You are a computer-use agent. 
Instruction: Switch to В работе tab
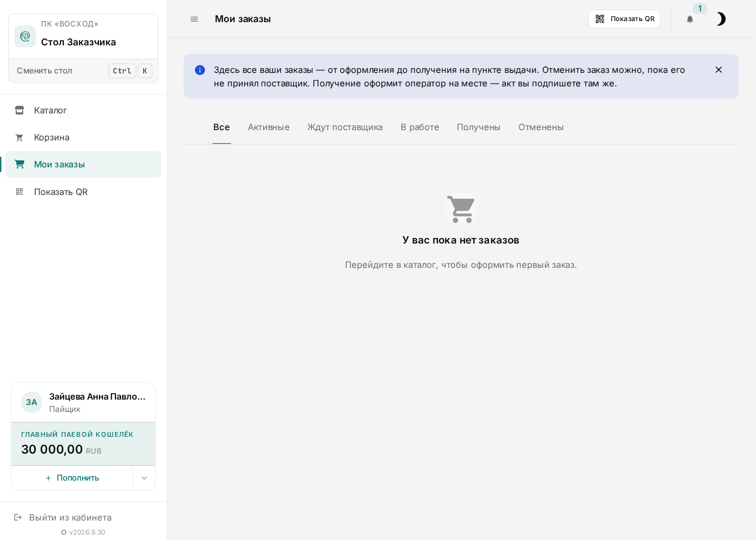click(x=420, y=127)
